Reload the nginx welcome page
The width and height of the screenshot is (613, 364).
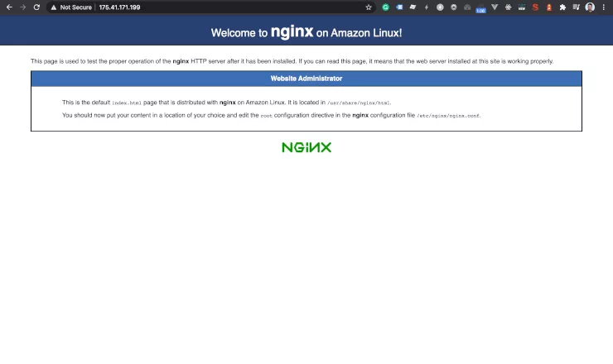coord(36,7)
